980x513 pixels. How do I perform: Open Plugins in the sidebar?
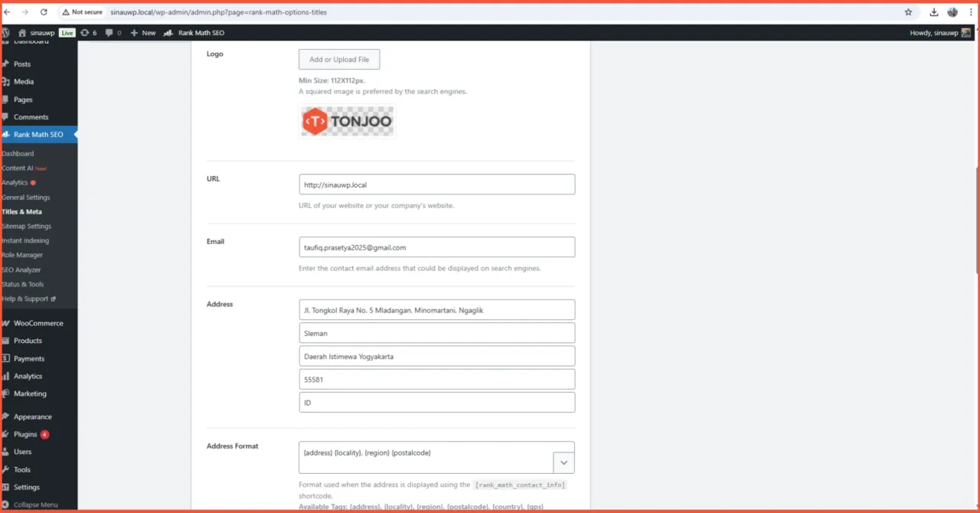point(25,434)
